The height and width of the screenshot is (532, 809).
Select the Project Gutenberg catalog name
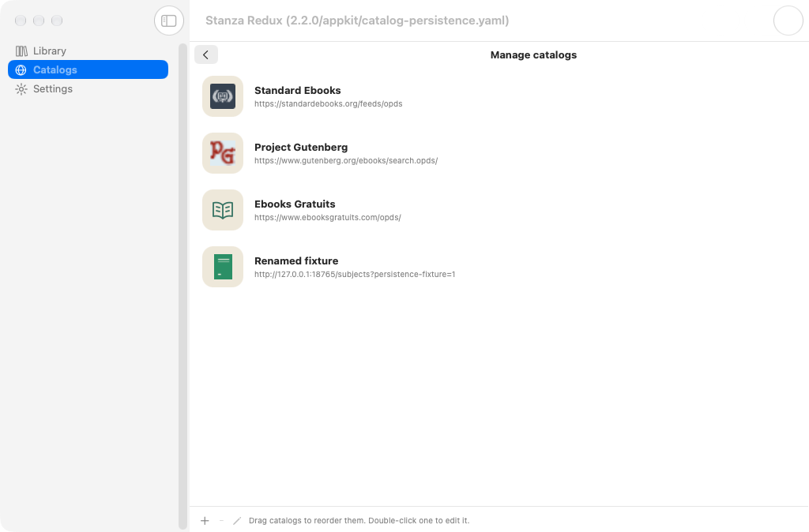click(301, 147)
